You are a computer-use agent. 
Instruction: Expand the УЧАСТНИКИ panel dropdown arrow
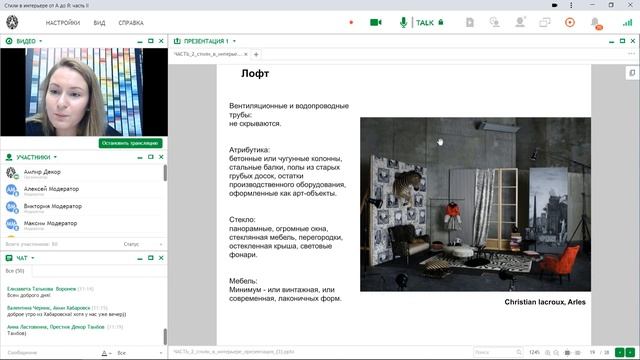tap(55, 157)
